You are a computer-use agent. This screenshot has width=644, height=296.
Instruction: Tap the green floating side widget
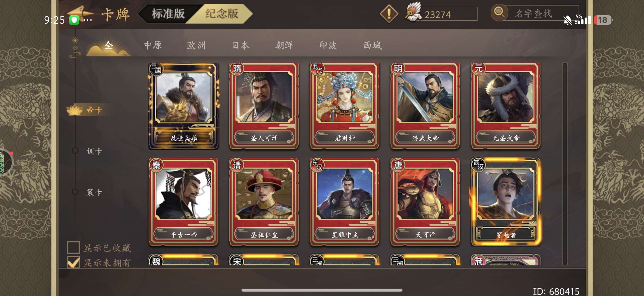pos(5,162)
